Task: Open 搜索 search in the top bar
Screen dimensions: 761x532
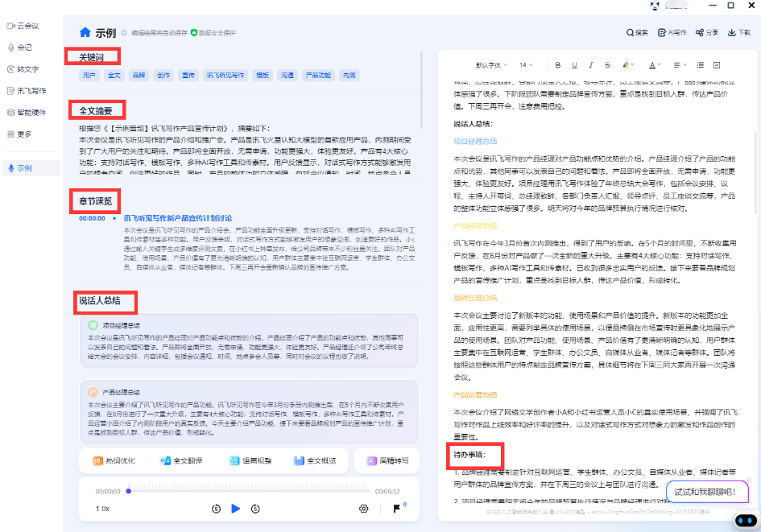Action: pos(637,32)
